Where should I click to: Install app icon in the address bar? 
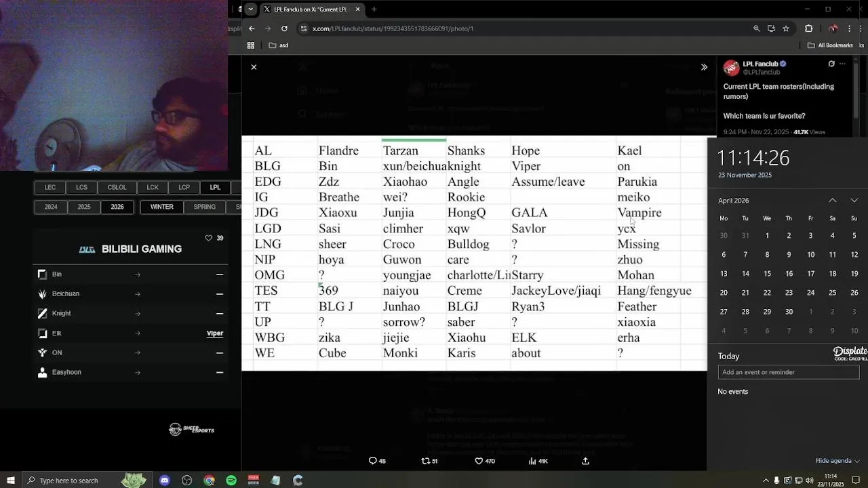tap(771, 28)
